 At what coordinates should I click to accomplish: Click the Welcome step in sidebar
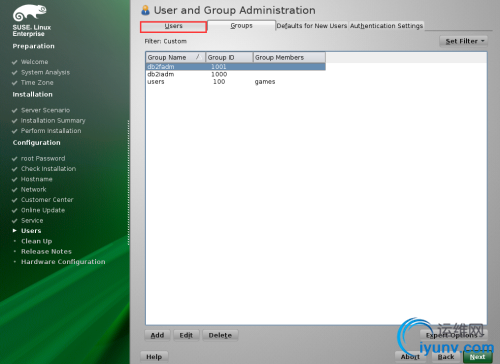coord(34,62)
